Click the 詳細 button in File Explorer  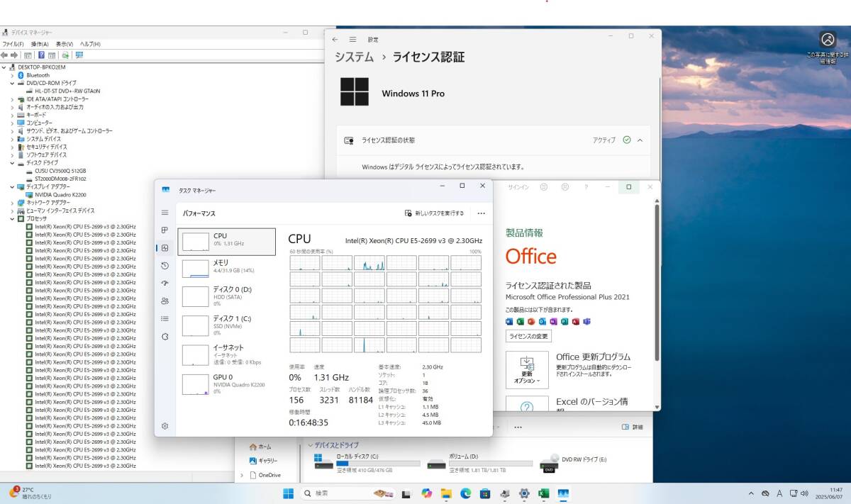pos(633,427)
